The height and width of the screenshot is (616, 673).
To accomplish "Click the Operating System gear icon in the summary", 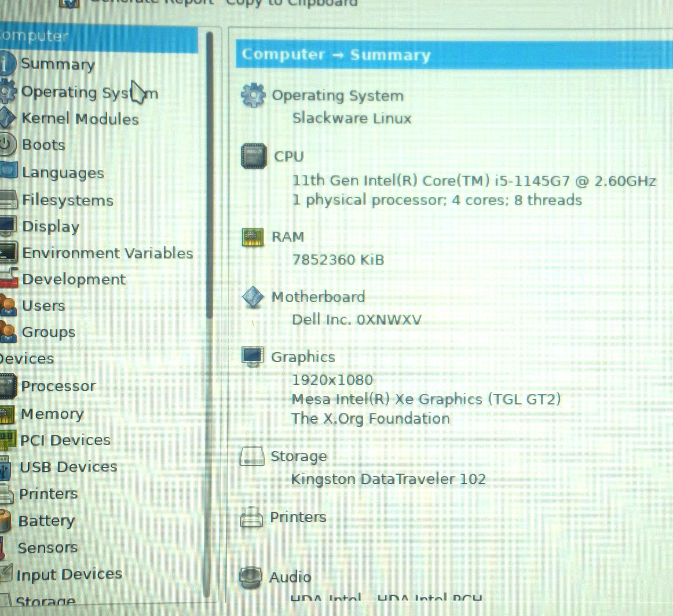I will point(253,95).
